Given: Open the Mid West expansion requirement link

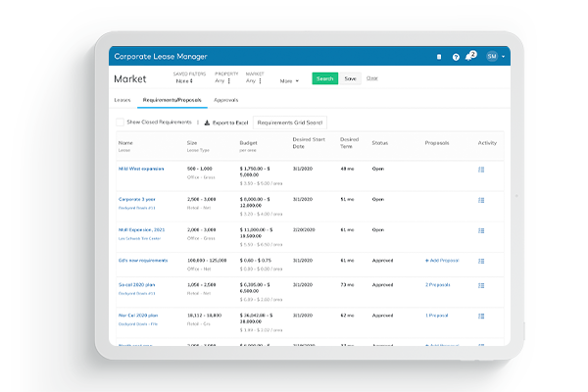Looking at the screenshot, I should click(x=141, y=169).
